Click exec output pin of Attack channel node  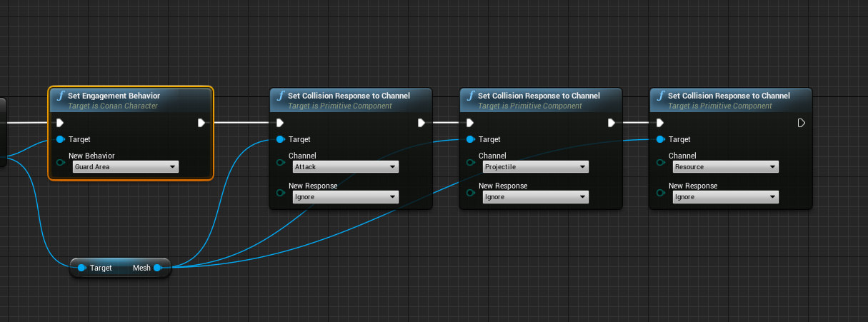point(421,123)
